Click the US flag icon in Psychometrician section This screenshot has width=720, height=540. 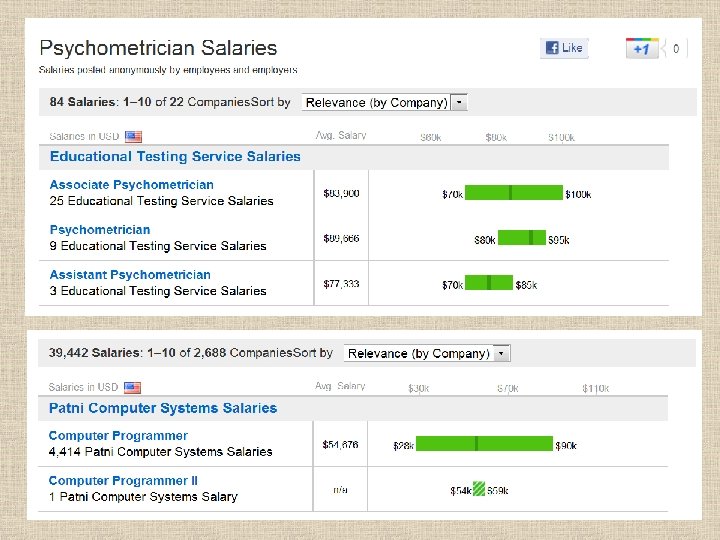click(133, 137)
